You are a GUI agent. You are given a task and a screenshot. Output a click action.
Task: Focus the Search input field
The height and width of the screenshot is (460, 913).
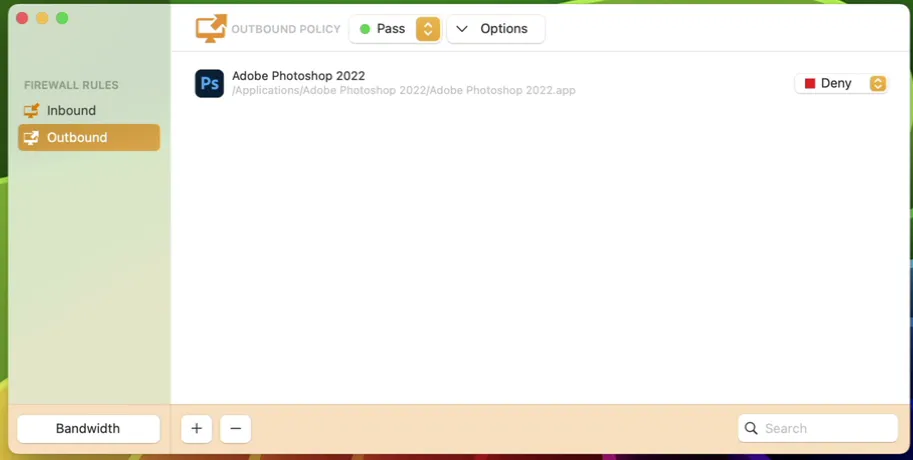click(x=827, y=429)
